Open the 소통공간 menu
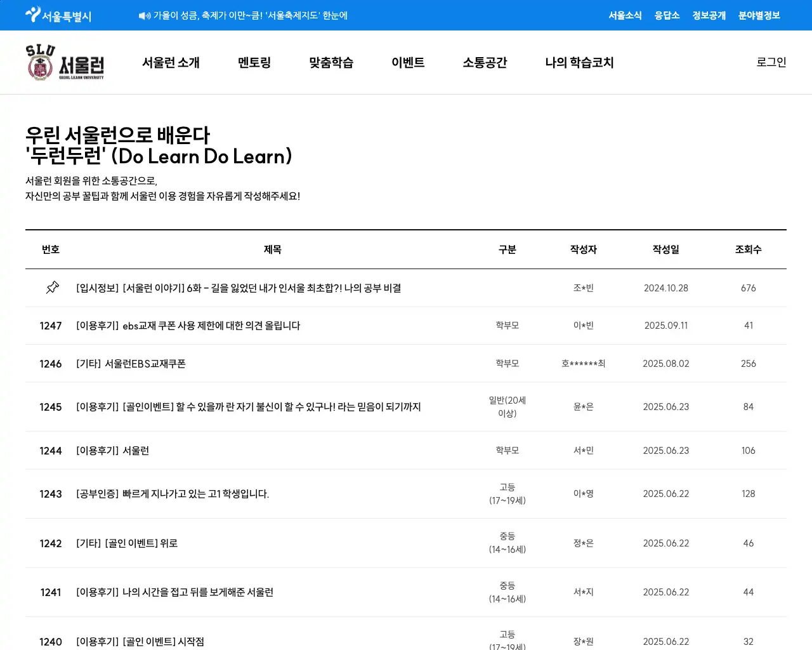 click(485, 63)
